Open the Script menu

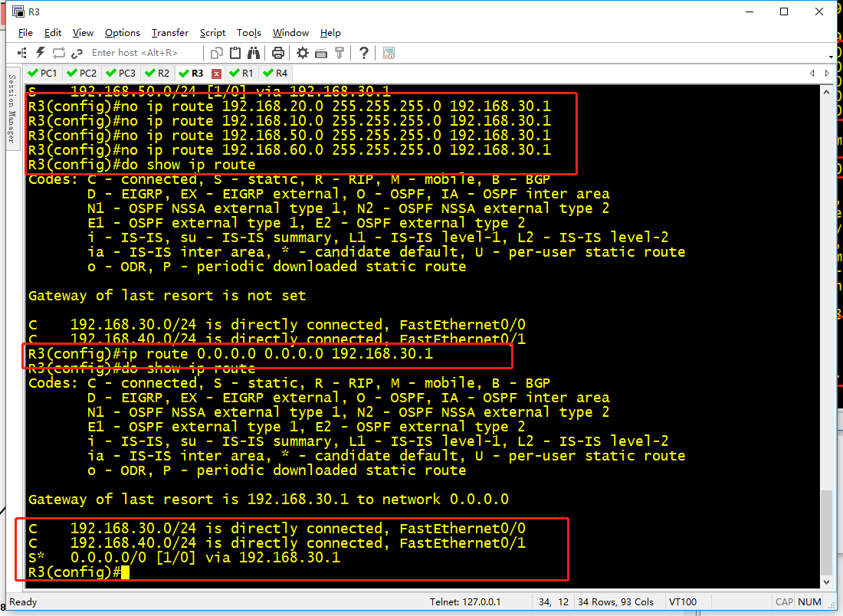click(x=212, y=33)
